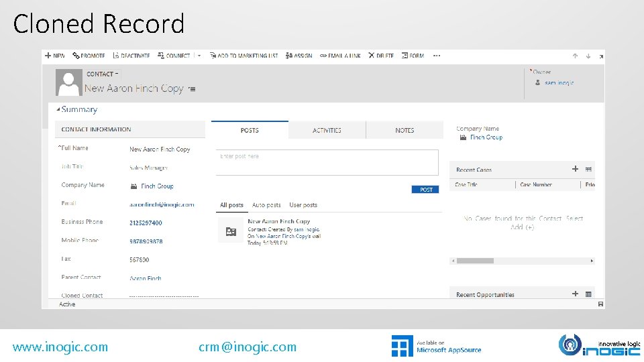Switch to the Notes tab

click(405, 130)
